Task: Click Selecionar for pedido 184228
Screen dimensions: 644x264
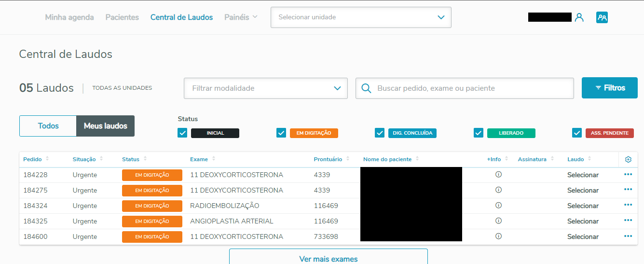Action: (583, 175)
